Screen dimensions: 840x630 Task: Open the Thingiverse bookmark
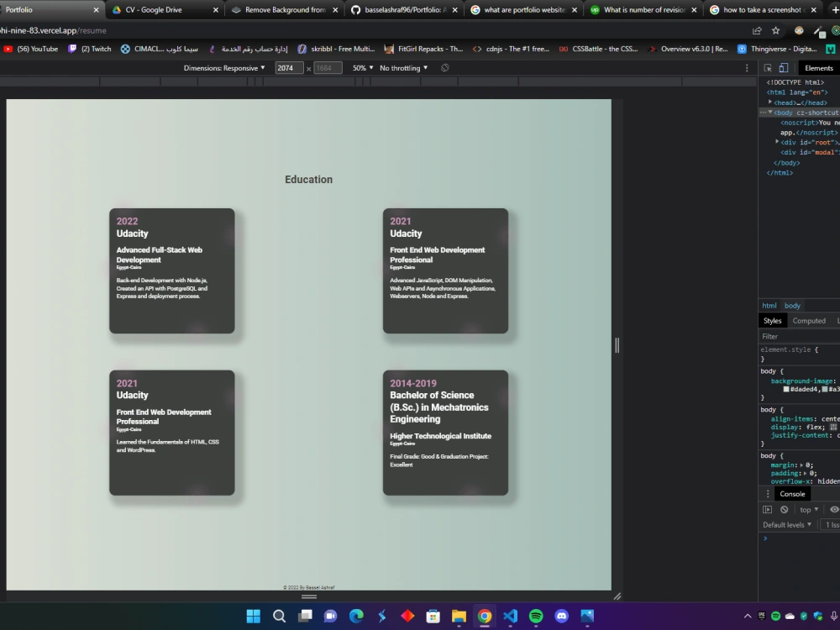pyautogui.click(x=777, y=49)
